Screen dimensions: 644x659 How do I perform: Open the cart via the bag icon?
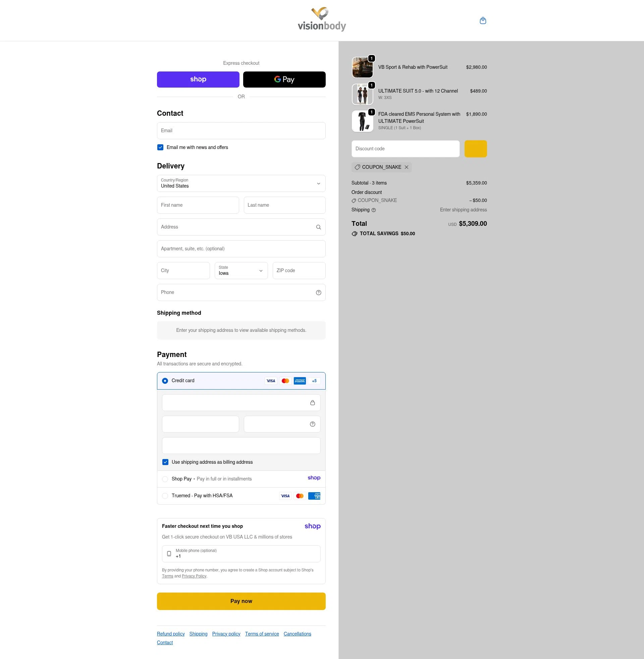tap(483, 20)
